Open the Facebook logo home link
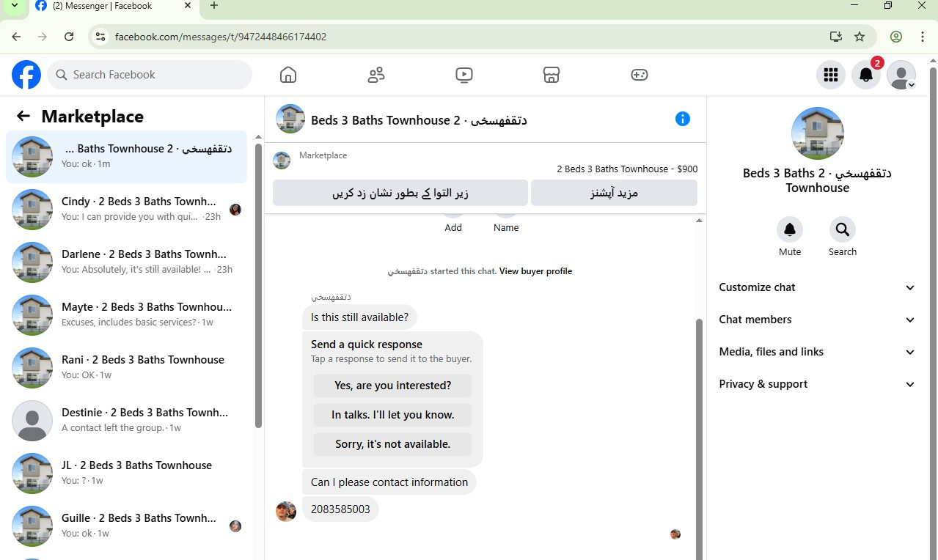938x560 pixels. (x=26, y=75)
